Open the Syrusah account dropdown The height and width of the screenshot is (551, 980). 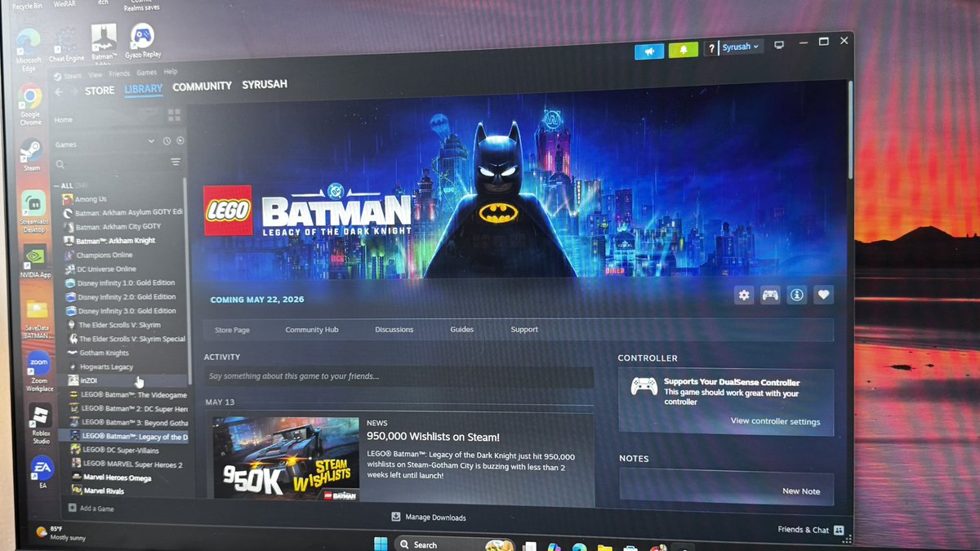pos(740,47)
